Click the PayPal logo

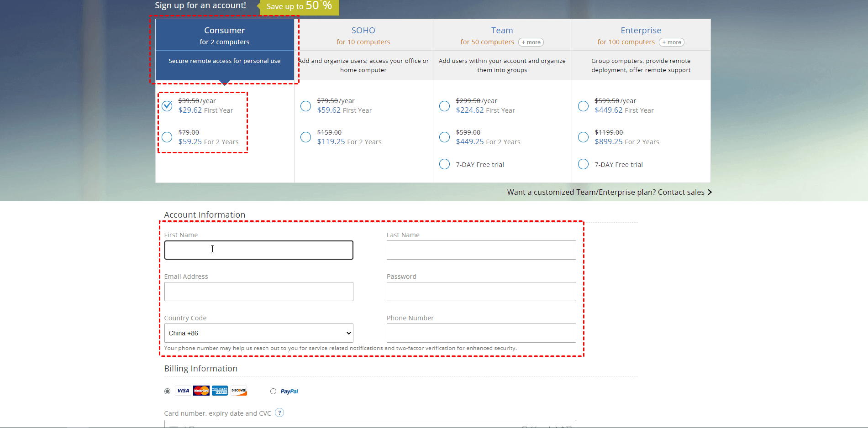tap(289, 391)
